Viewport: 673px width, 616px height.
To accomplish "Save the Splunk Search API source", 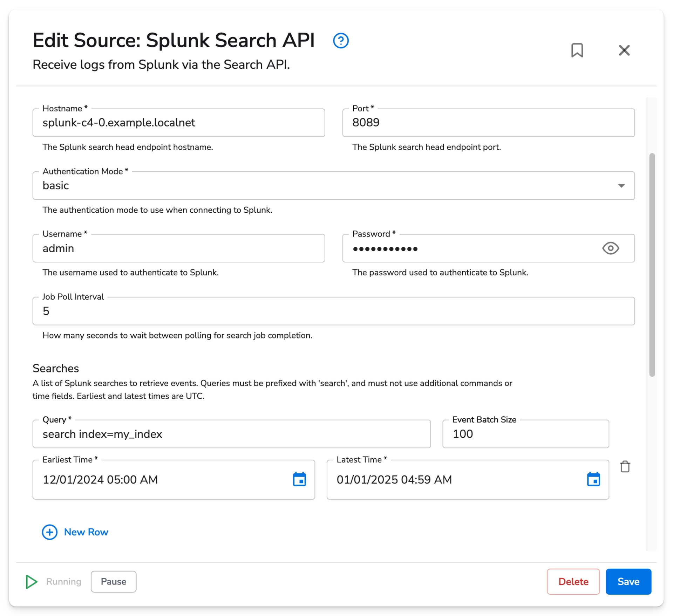I will point(628,582).
